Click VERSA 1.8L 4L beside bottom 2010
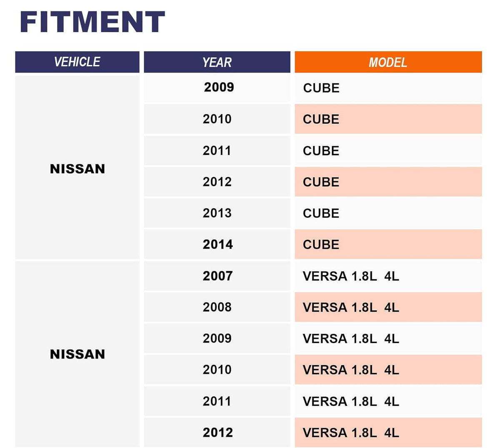Viewport: 500px width, 448px height. (351, 370)
